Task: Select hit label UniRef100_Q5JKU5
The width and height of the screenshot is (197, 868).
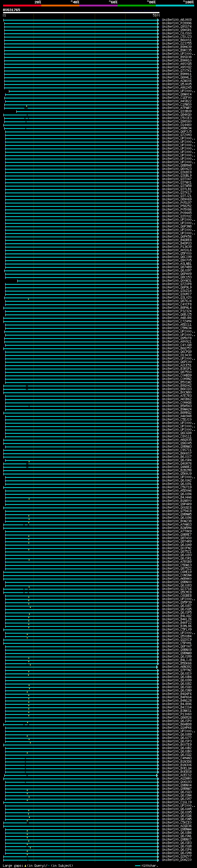Action: 177,84
